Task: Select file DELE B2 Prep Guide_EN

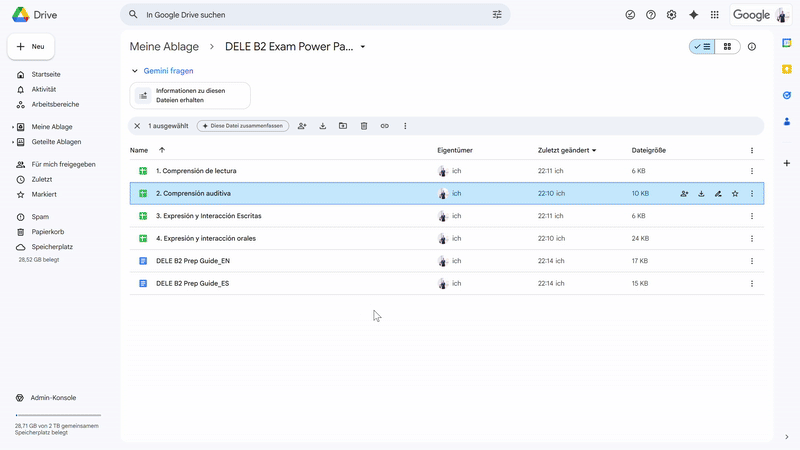Action: [x=447, y=261]
